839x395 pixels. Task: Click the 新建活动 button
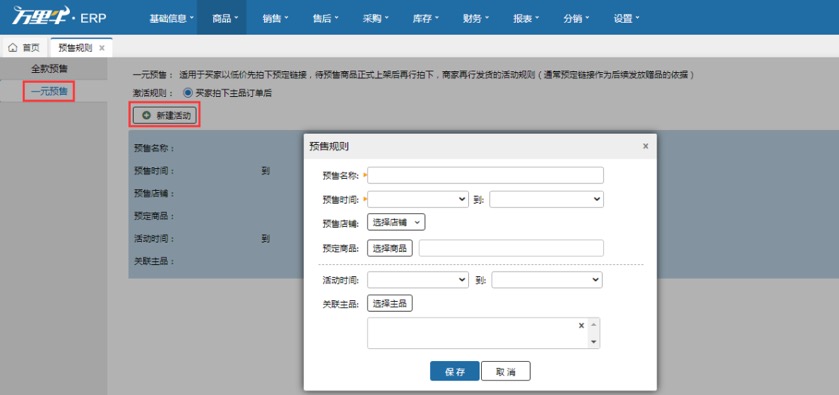click(x=165, y=115)
